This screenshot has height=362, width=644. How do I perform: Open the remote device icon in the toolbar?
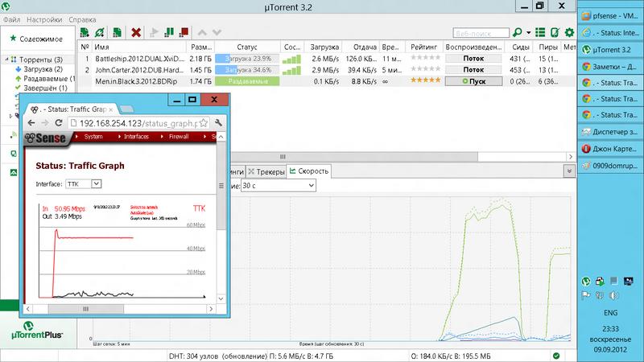tap(555, 32)
